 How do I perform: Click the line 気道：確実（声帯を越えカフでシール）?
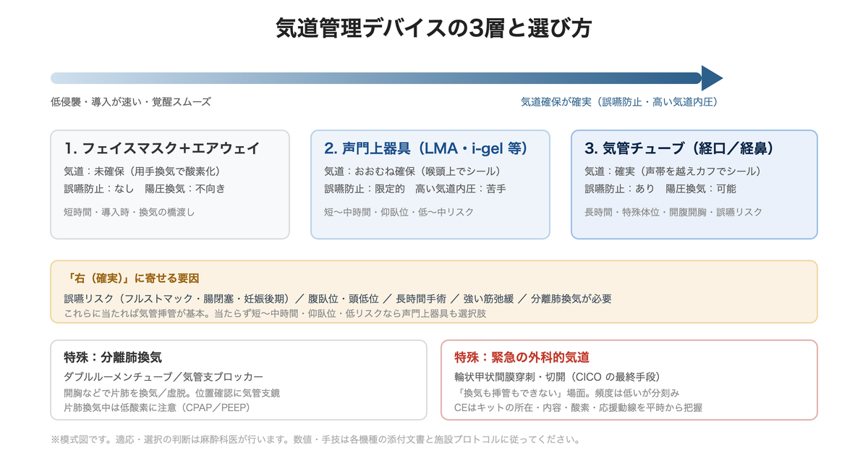point(673,172)
